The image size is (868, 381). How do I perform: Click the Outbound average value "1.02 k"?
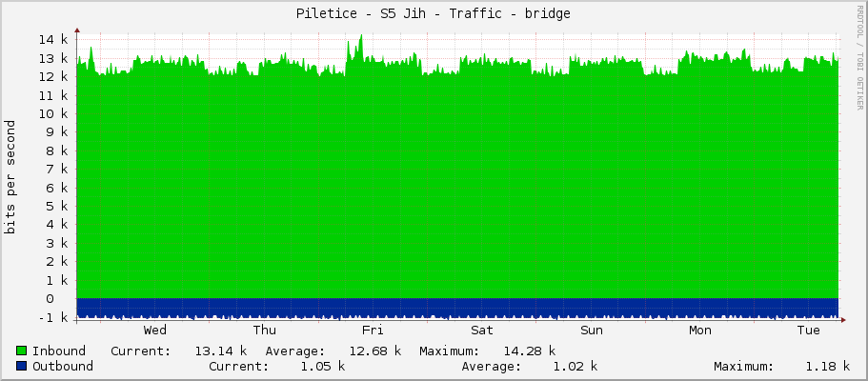pos(575,366)
